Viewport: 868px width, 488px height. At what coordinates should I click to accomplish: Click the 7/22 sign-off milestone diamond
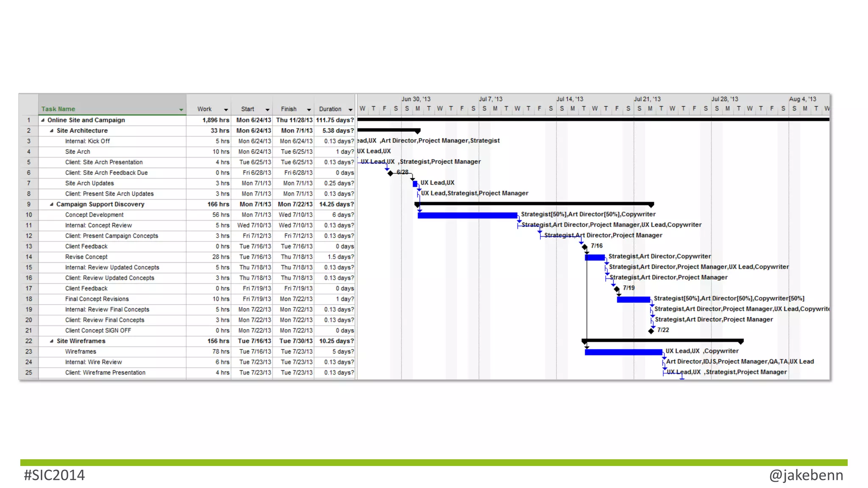tap(651, 331)
